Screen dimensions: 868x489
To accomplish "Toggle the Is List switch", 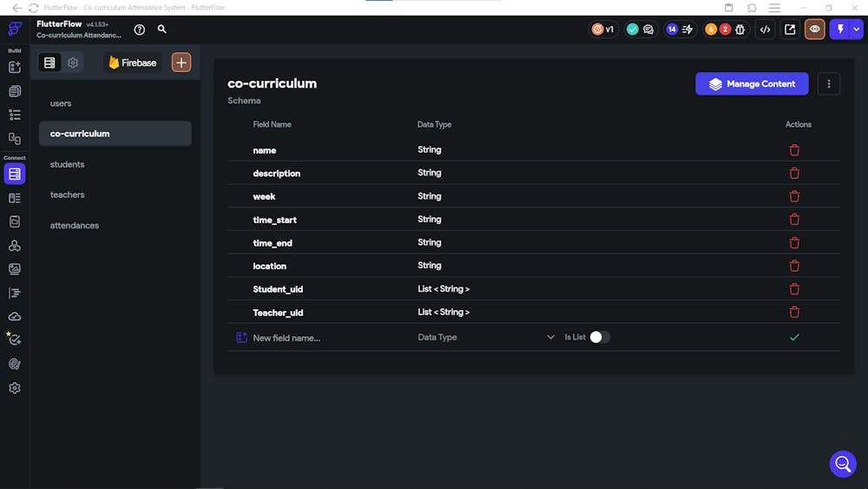I will 600,337.
